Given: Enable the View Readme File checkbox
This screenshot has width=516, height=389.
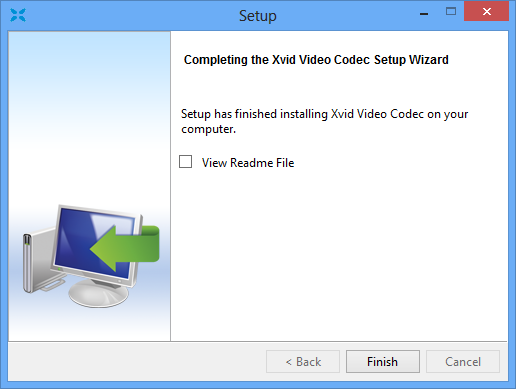Looking at the screenshot, I should tap(185, 162).
